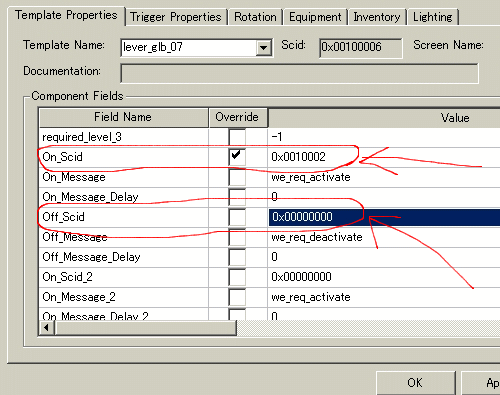
Task: Click the Documentation text field
Action: point(299,73)
